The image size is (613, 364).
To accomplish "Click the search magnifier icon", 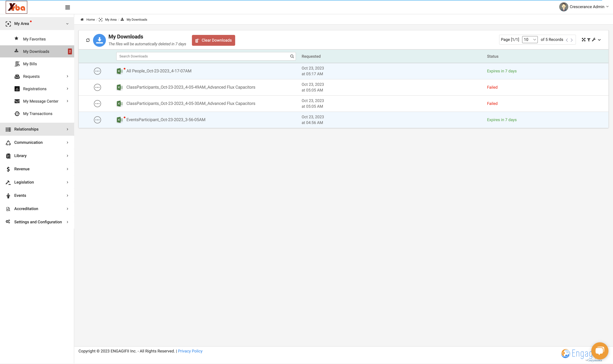I will 292,56.
